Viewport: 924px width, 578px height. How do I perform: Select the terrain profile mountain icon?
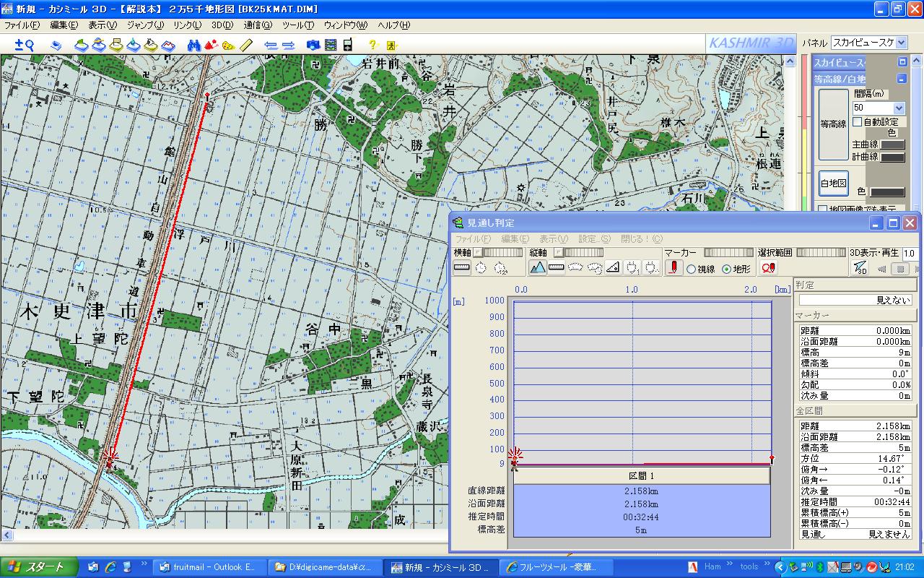point(538,268)
